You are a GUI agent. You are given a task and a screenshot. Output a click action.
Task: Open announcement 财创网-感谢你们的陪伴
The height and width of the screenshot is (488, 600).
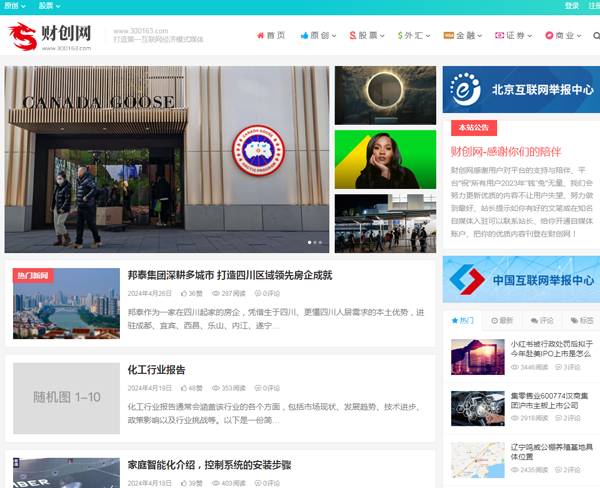506,152
